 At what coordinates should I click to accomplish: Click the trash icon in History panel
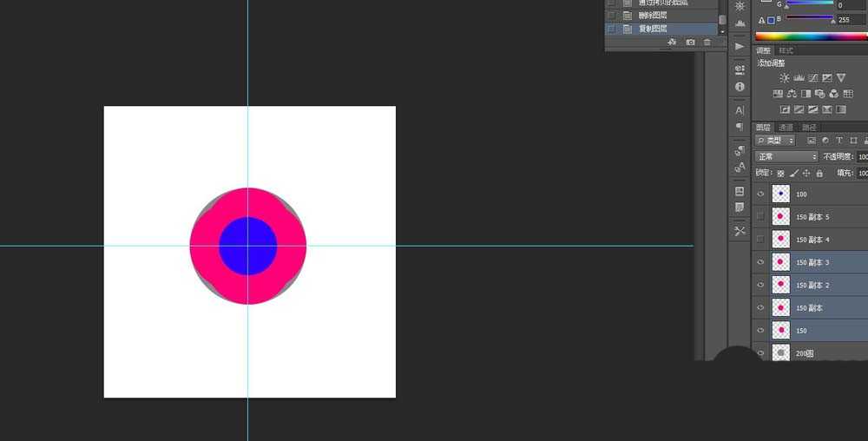[x=707, y=42]
